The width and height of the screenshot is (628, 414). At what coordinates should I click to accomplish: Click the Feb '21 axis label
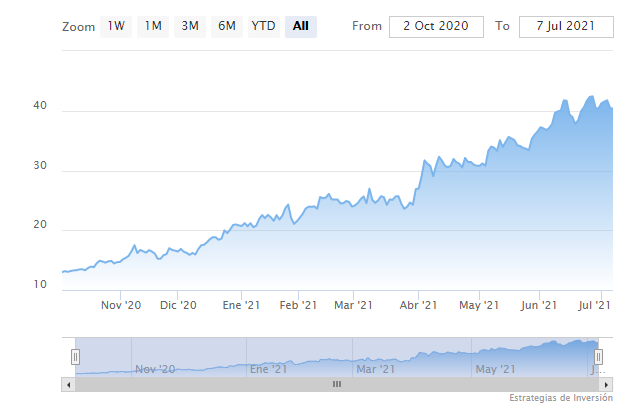(x=298, y=305)
